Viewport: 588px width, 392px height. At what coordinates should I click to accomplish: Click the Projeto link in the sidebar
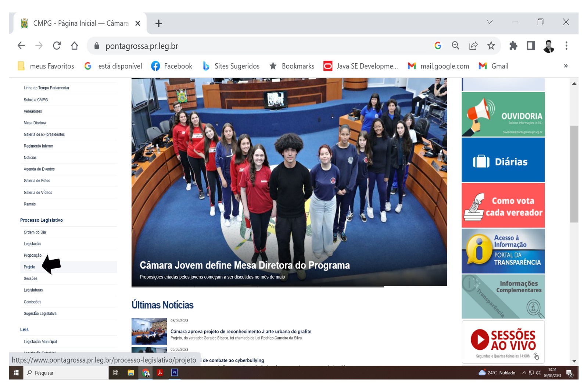click(x=29, y=267)
